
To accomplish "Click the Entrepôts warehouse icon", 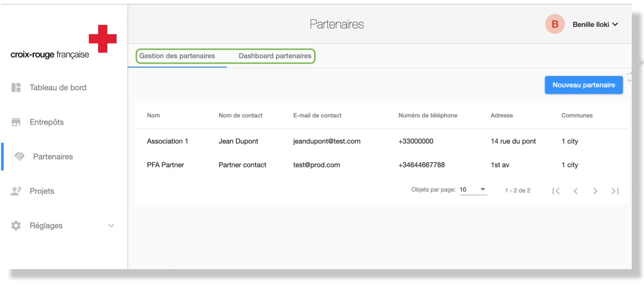I will point(16,122).
